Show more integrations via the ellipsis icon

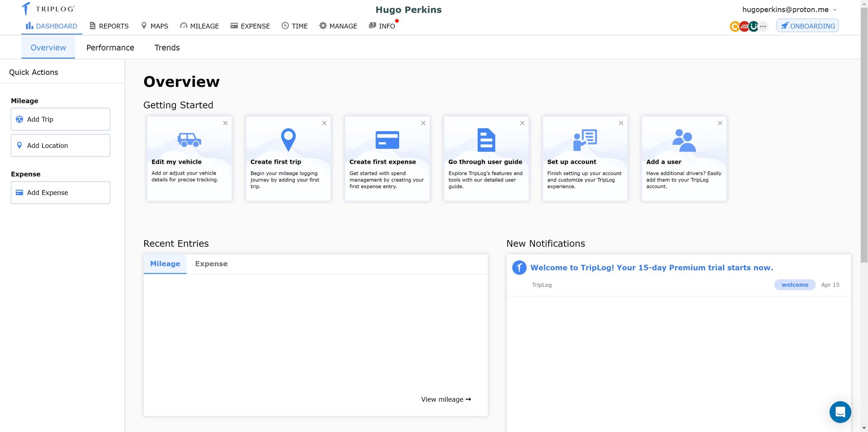(763, 26)
